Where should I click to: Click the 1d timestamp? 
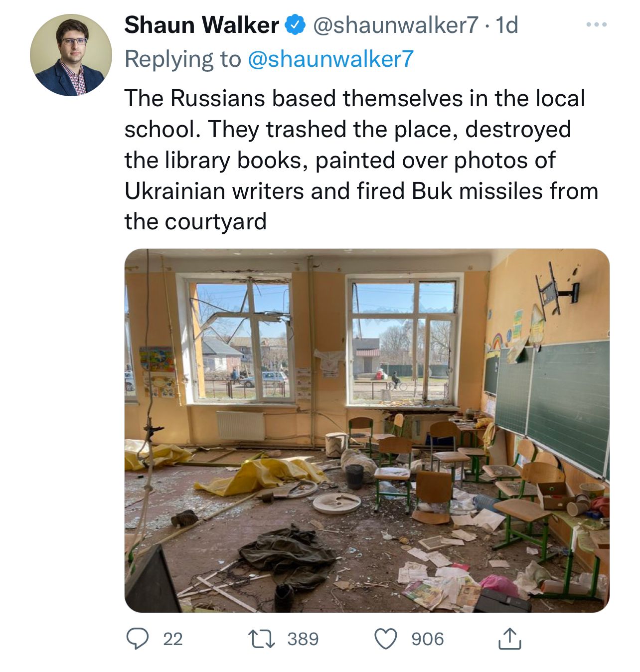(x=507, y=25)
